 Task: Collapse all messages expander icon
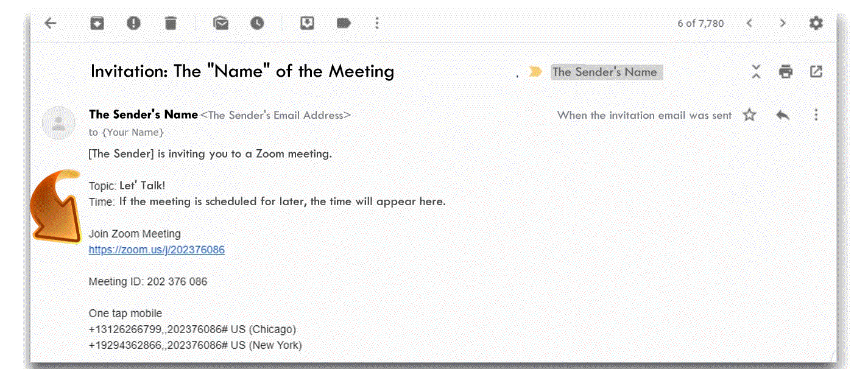pos(756,71)
